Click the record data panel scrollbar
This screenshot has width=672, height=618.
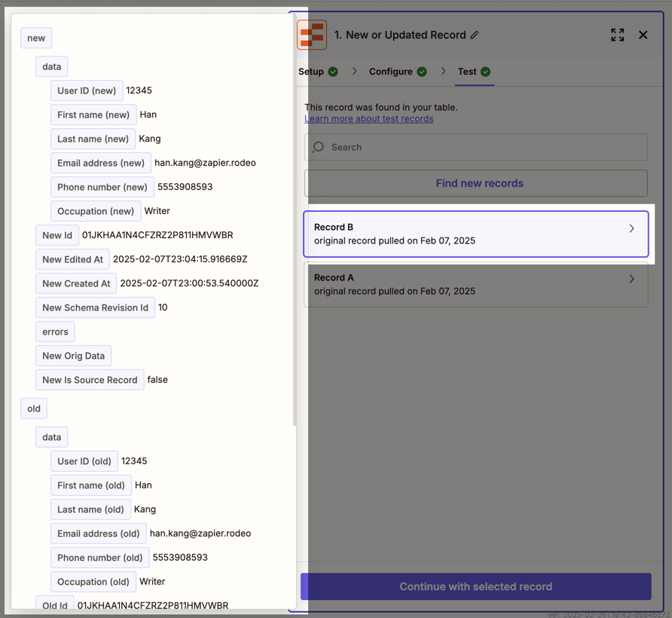294,226
